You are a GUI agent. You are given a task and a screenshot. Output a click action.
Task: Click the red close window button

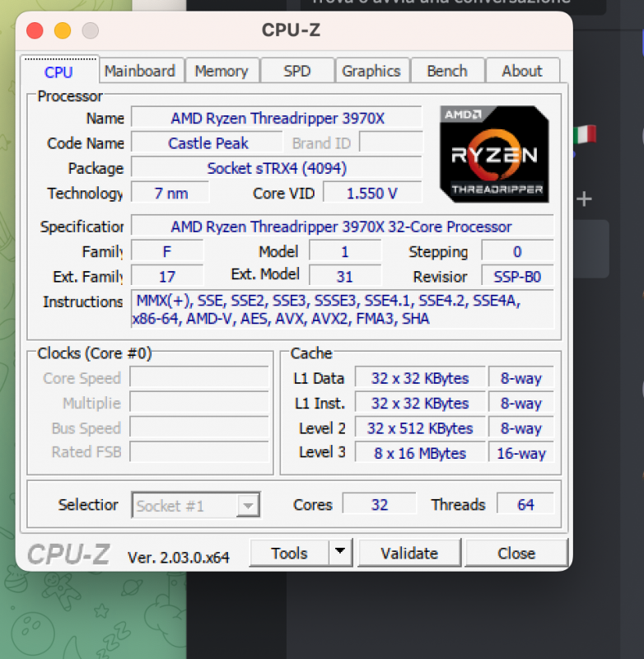point(35,30)
